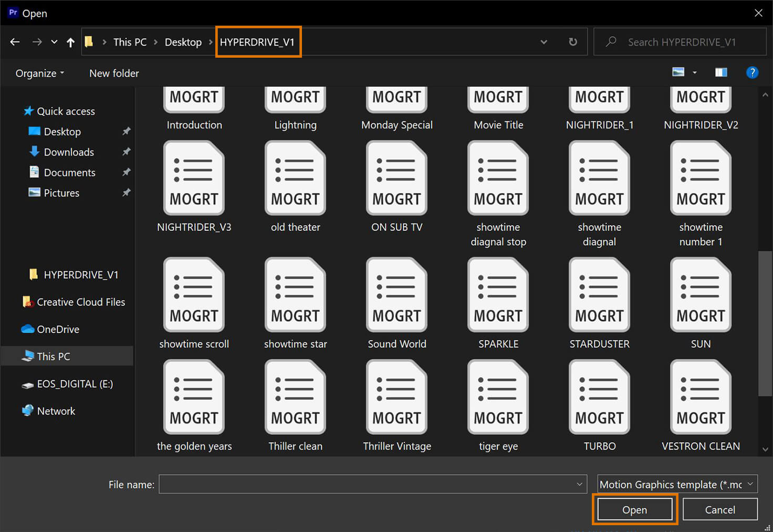Go up one folder level
Screen dimensions: 773x532
70,42
